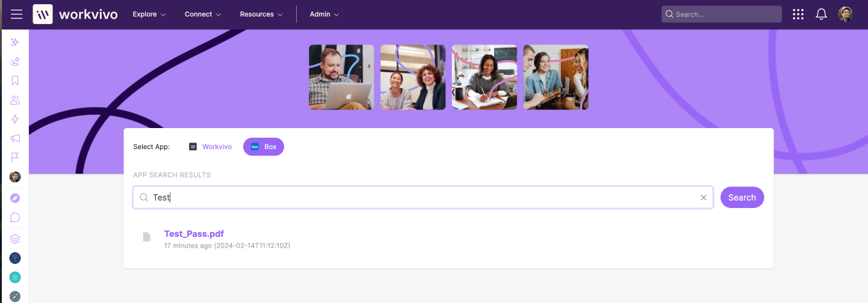Select the Box app option
The width and height of the screenshot is (868, 303).
[x=264, y=147]
